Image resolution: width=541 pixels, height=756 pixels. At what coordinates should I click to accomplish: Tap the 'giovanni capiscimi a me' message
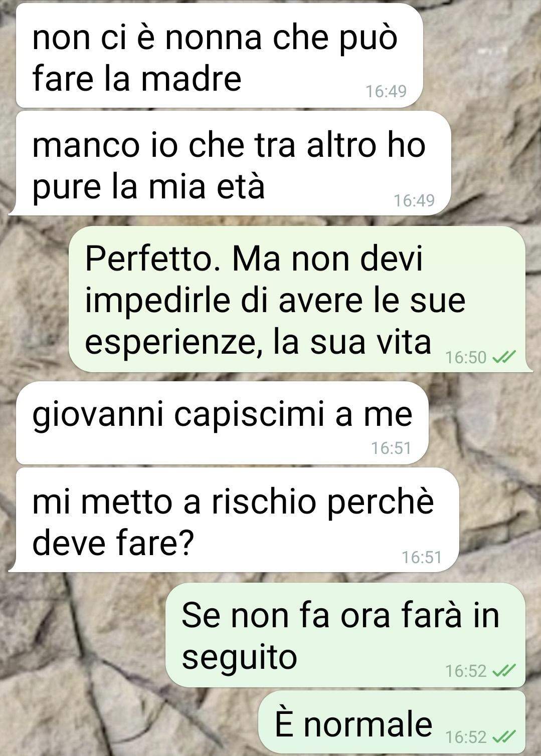click(x=222, y=423)
